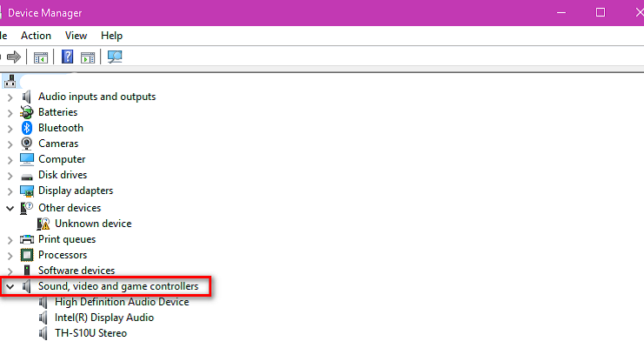Image resolution: width=644 pixels, height=348 pixels.
Task: Open the Action menu
Action: pyautogui.click(x=37, y=36)
